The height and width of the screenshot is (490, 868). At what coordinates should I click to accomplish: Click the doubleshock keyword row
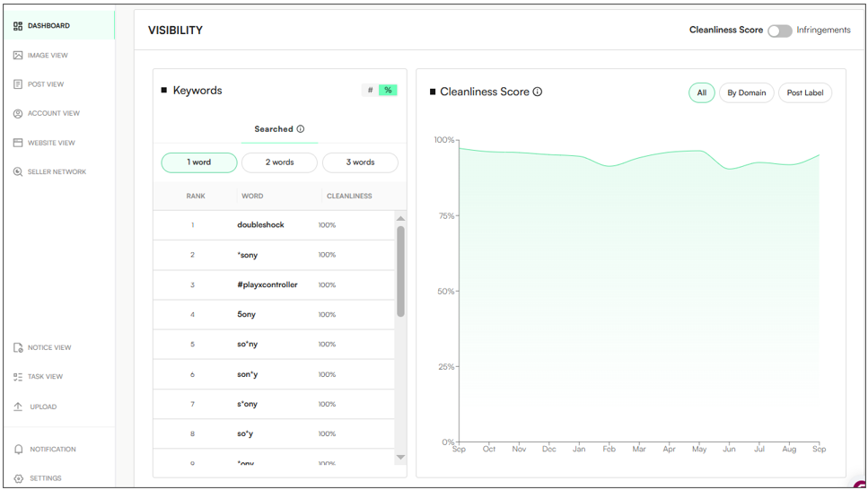coord(274,224)
